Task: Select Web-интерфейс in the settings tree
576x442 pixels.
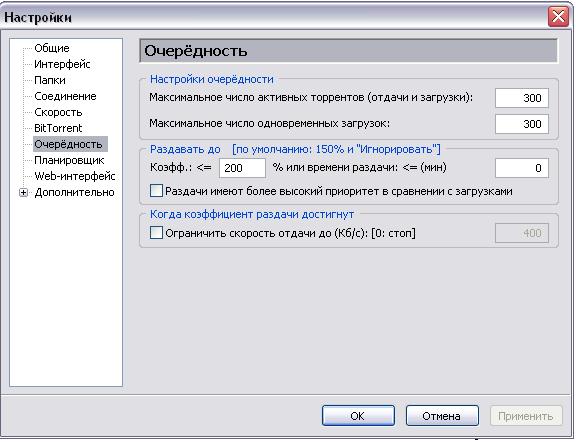Action: (75, 176)
